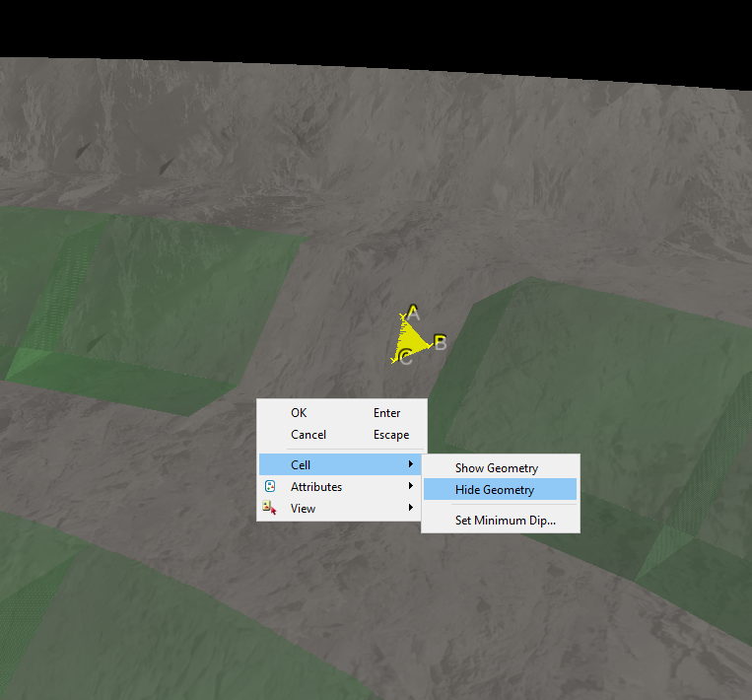Open the Attributes submenu entry
The height and width of the screenshot is (700, 752).
coord(341,486)
